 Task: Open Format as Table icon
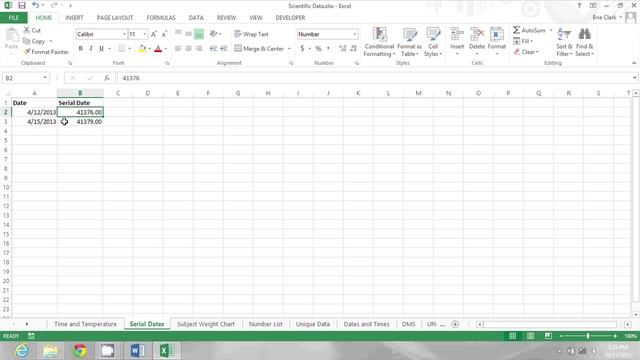pyautogui.click(x=409, y=34)
